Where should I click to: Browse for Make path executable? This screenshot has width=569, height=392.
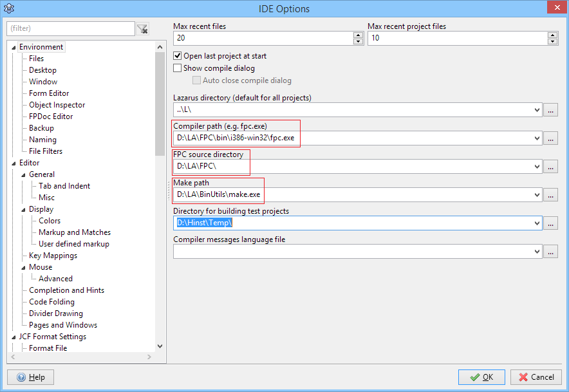click(550, 195)
